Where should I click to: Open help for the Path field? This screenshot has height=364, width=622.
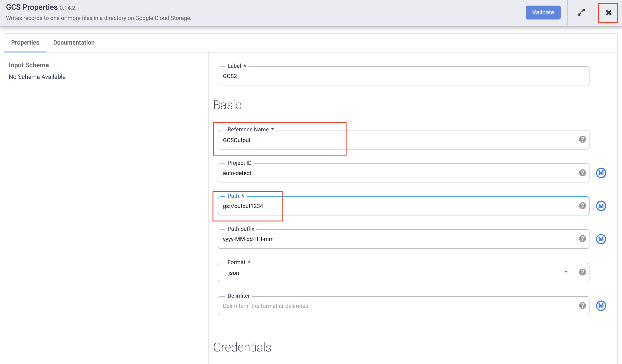click(x=583, y=206)
